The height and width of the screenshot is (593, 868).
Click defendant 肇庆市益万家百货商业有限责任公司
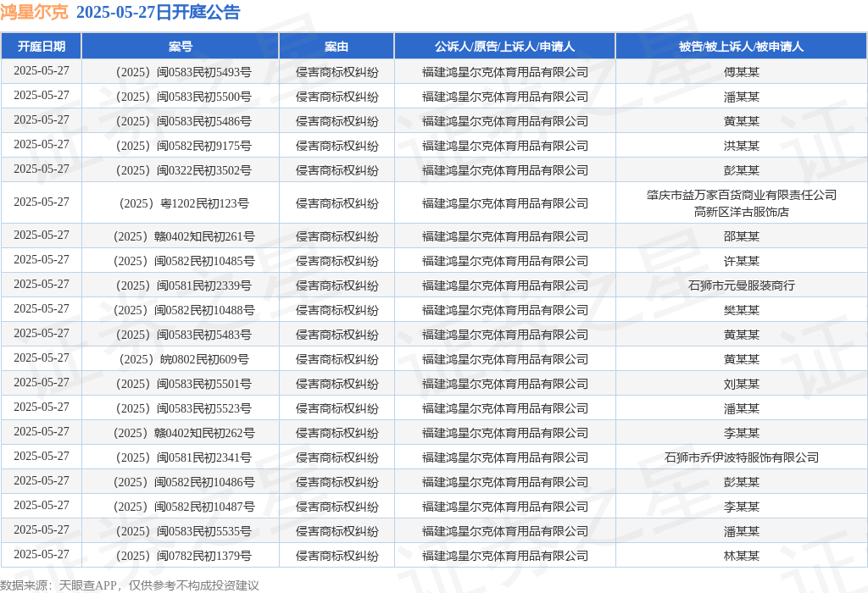point(741,195)
